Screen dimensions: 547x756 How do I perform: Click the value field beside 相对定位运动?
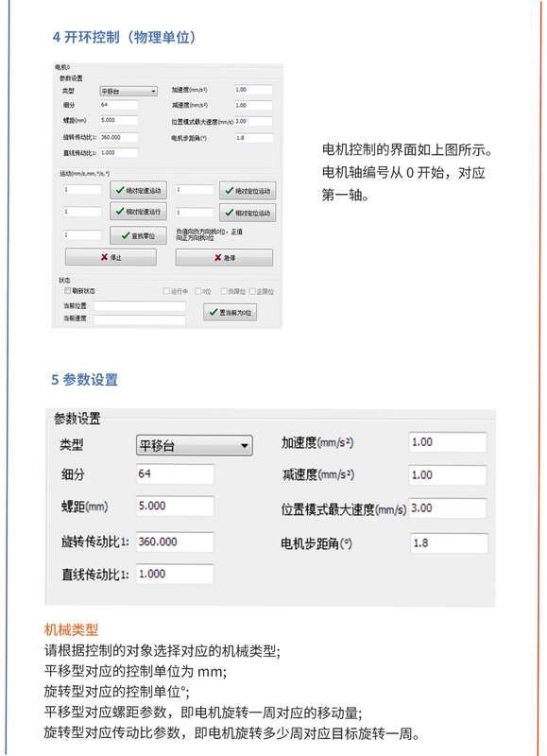coord(195,212)
